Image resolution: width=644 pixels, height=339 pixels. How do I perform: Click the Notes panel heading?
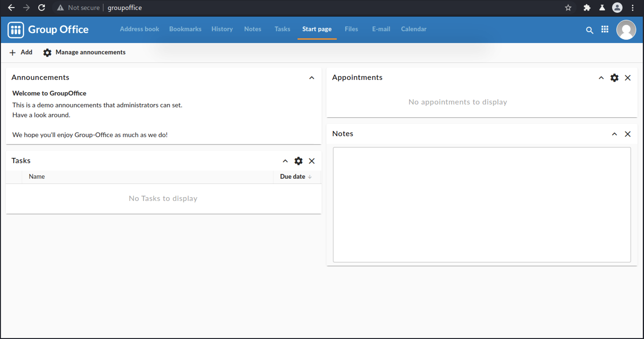coord(342,134)
